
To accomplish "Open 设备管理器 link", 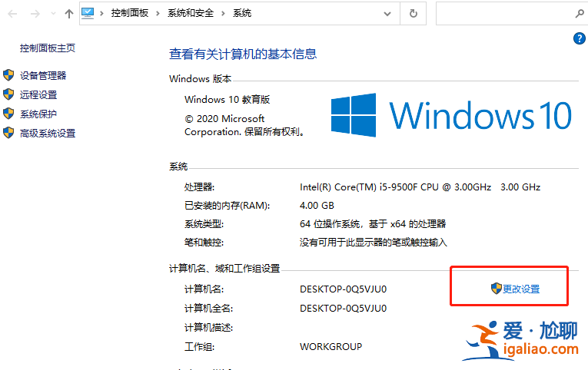I will tap(43, 76).
